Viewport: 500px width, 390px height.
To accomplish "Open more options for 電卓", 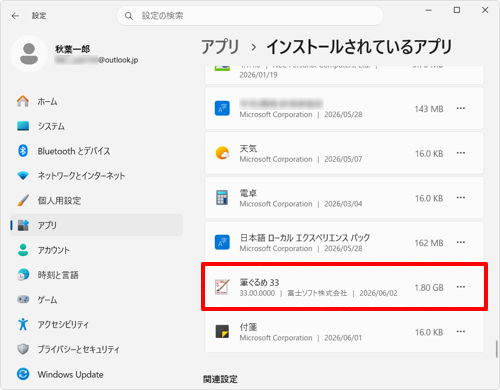I will pos(461,198).
